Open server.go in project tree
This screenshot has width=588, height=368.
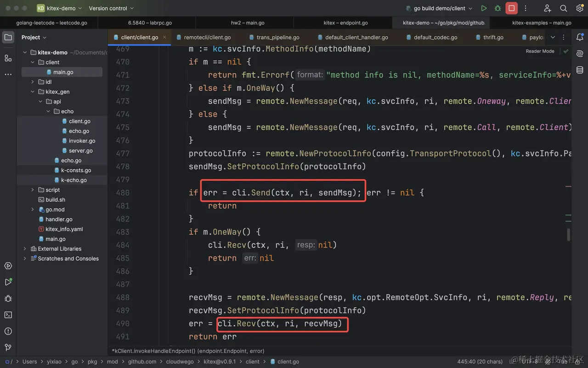pyautogui.click(x=80, y=150)
